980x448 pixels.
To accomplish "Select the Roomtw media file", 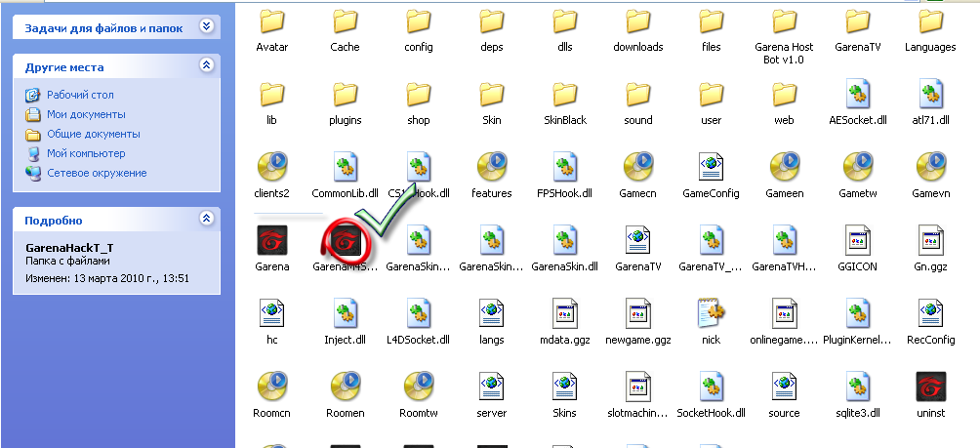I will (419, 387).
